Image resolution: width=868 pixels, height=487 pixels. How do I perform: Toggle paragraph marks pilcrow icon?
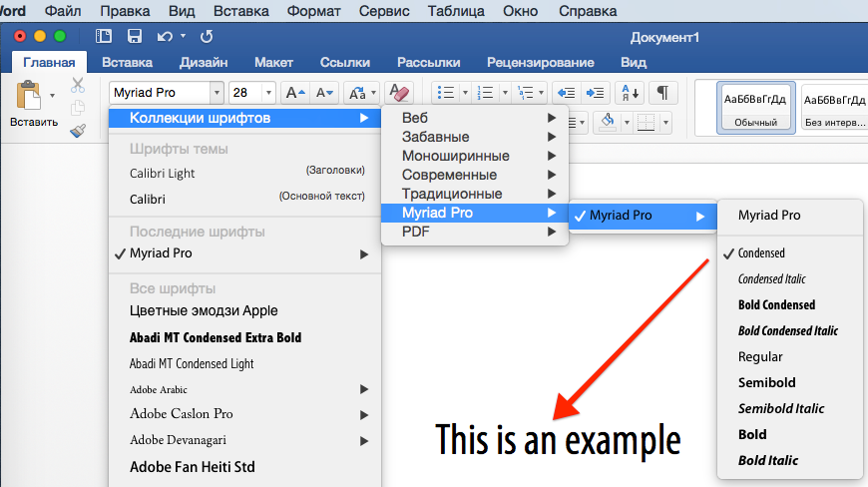(662, 93)
